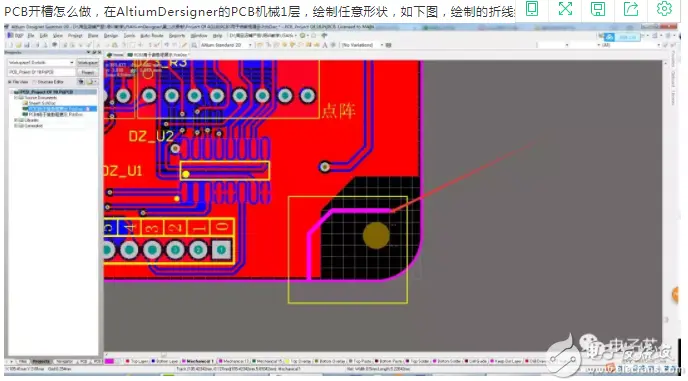Open the Altium Standard 2D view dropdown
Image resolution: width=688 pixels, height=381 pixels.
click(x=226, y=45)
